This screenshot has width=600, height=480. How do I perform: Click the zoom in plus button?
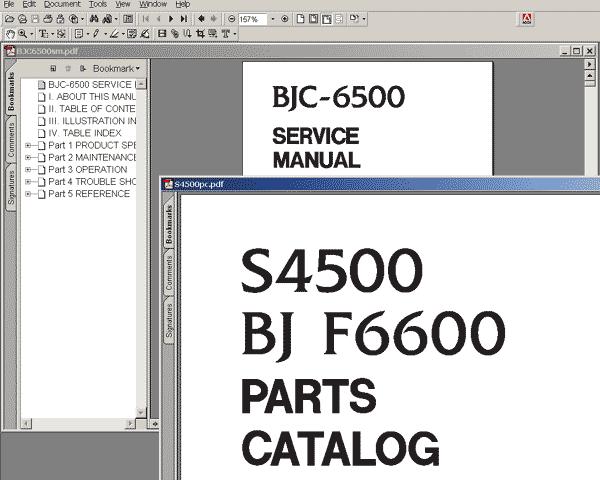[285, 19]
